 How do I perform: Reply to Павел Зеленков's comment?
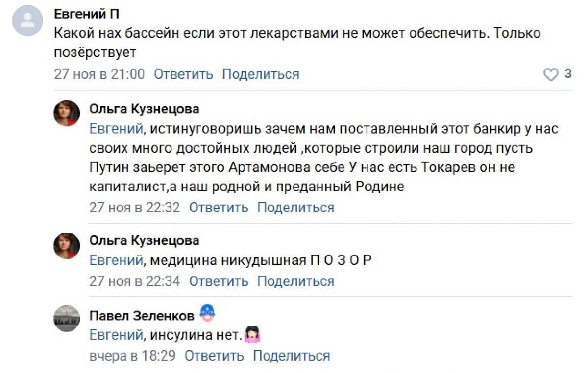[214, 356]
